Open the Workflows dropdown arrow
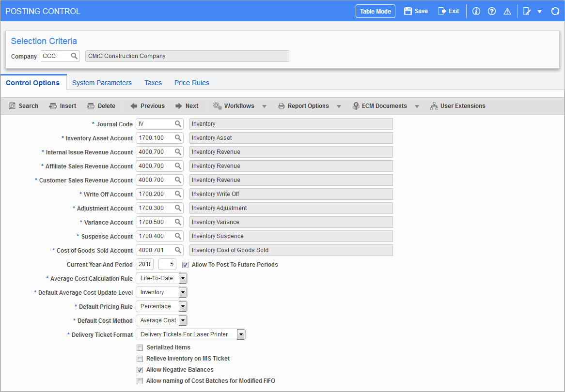This screenshot has width=565, height=392. 264,106
